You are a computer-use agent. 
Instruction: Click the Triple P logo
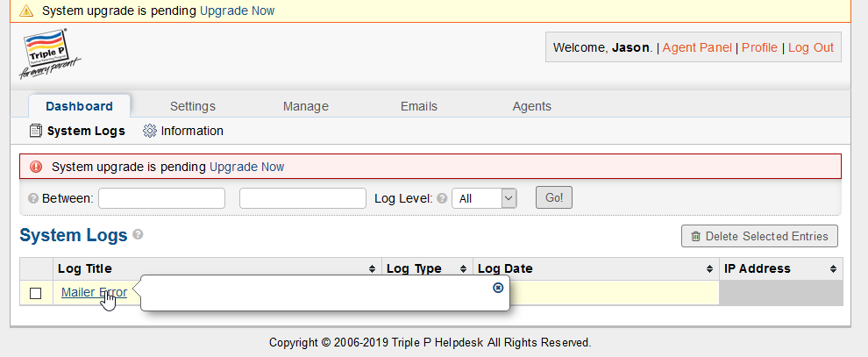(51, 53)
